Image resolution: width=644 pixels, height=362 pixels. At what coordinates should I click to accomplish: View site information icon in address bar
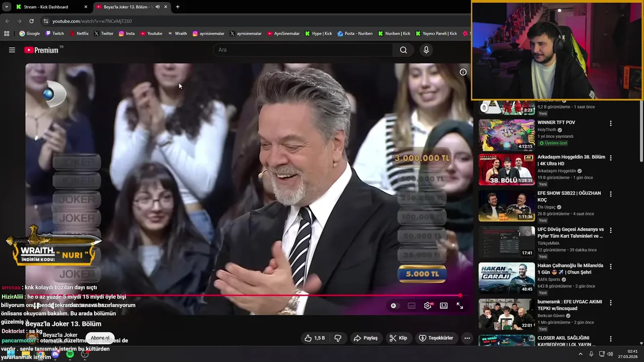click(46, 21)
